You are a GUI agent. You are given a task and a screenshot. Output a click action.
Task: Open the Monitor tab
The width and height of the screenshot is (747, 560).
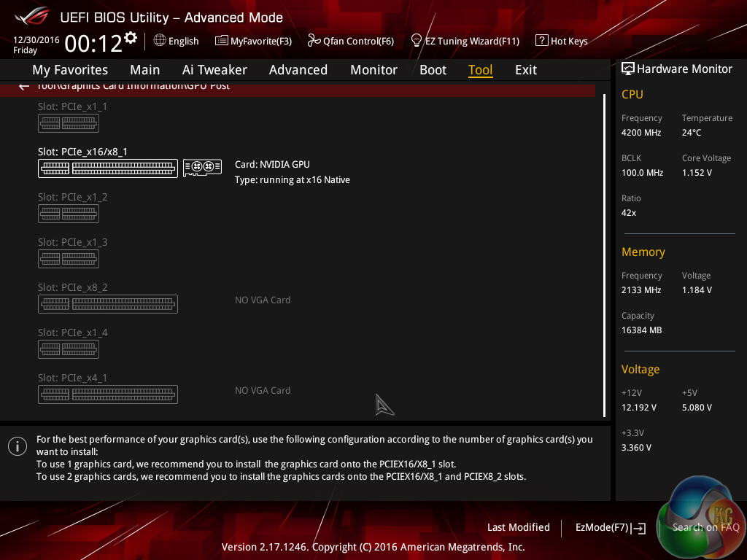click(373, 70)
